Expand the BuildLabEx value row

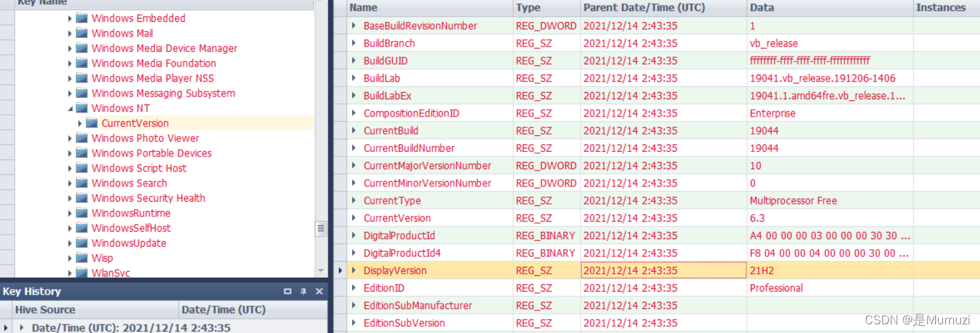point(354,96)
